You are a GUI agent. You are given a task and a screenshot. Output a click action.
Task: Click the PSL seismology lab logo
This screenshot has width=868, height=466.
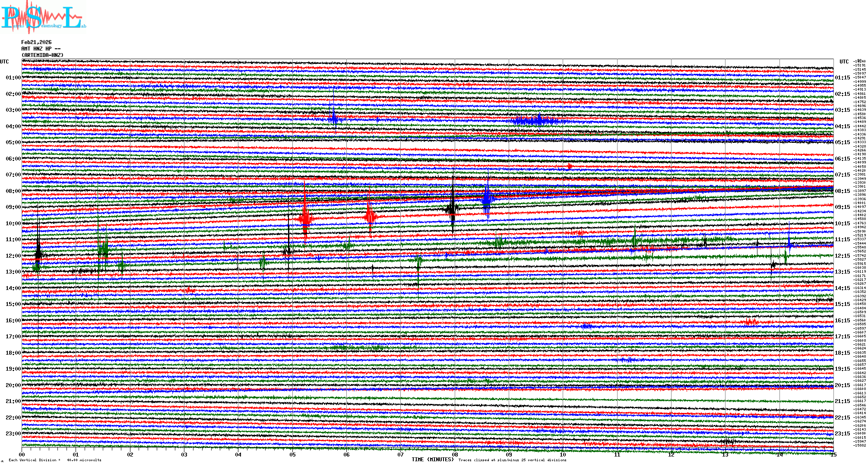coord(43,17)
